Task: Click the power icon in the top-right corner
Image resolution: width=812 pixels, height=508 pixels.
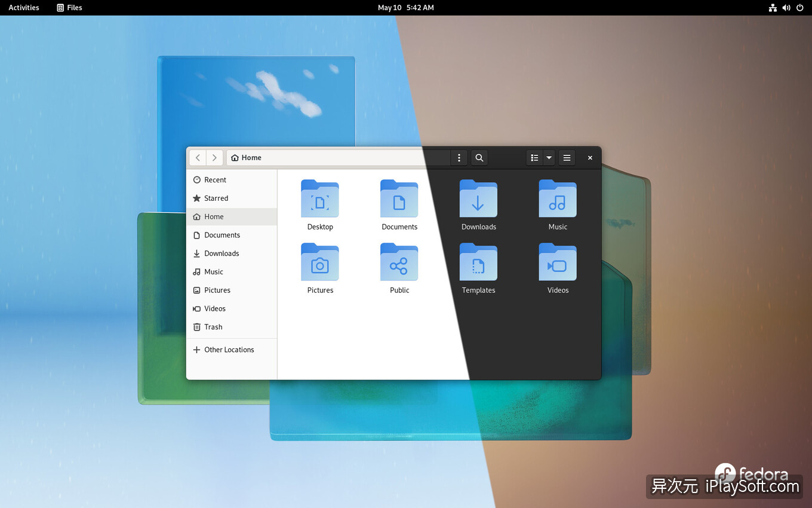Action: (x=800, y=8)
